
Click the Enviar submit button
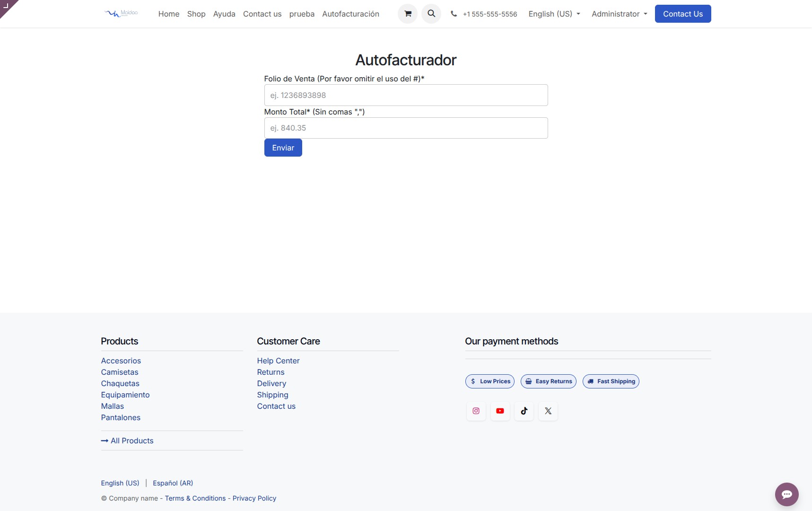click(x=283, y=148)
